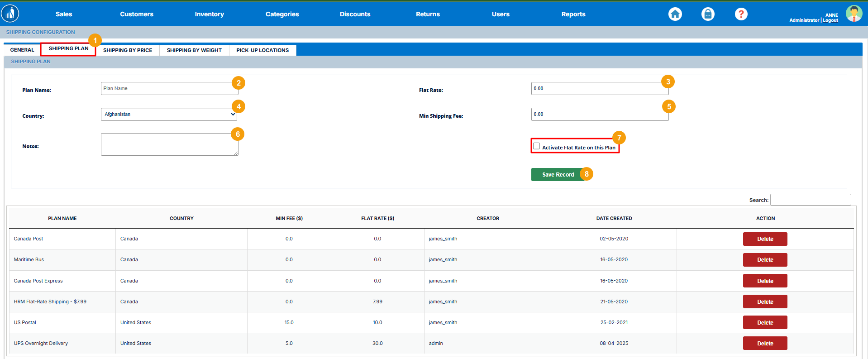
Task: Click the Save Record button
Action: pos(558,175)
